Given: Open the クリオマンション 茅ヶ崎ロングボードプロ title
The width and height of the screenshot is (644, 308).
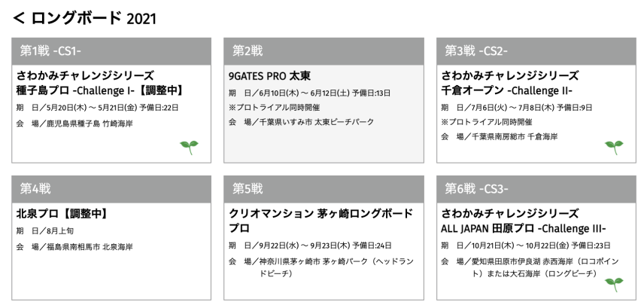Looking at the screenshot, I should pyautogui.click(x=320, y=221).
